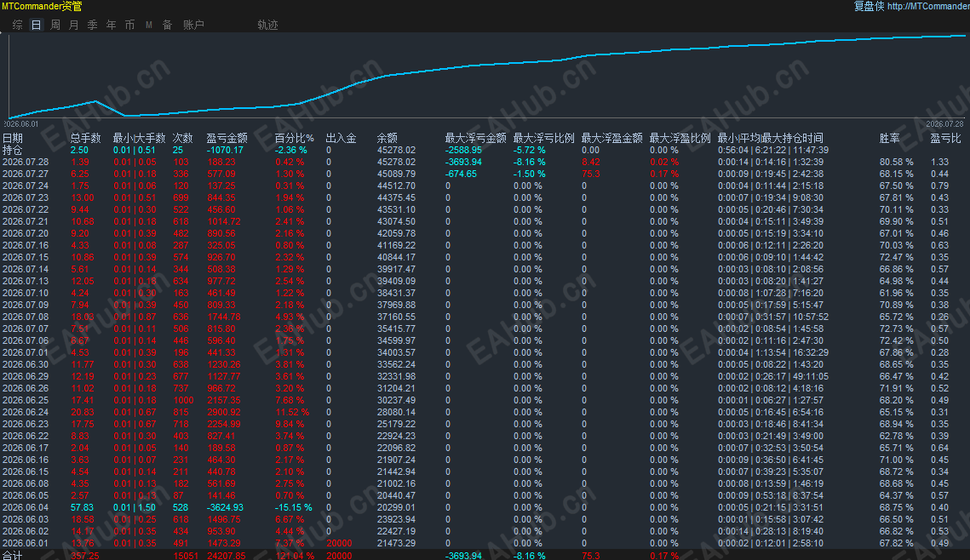Click the -1070.17 position profit value
The height and width of the screenshot is (560, 970).
point(225,150)
